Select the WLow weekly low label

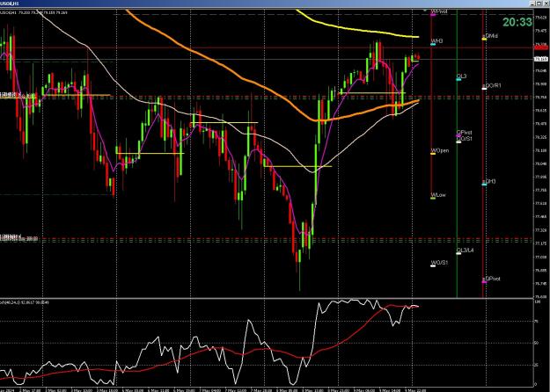point(438,195)
